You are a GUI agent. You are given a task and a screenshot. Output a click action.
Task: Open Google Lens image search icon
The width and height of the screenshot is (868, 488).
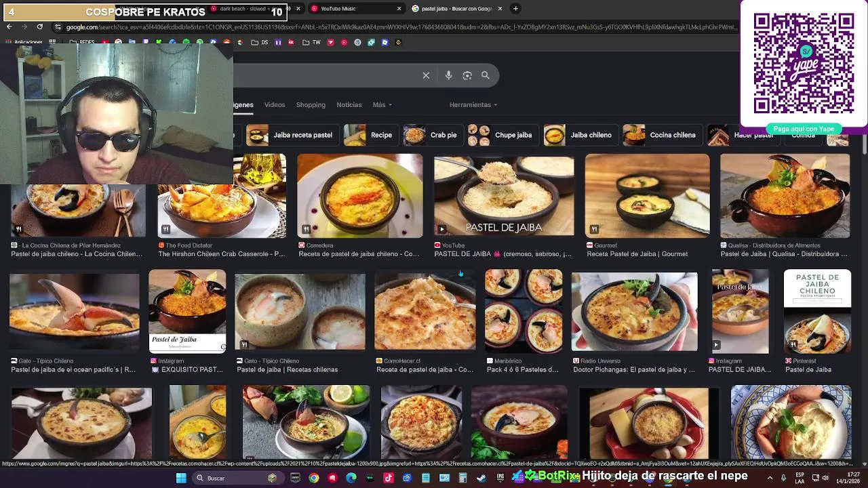point(467,75)
